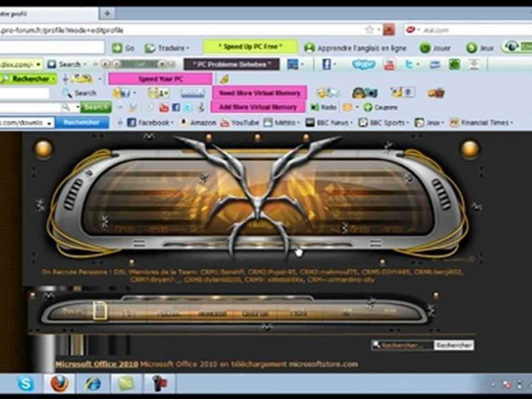Click the Radio toolbar button
Screen dimensions: 532x399
click(324, 108)
